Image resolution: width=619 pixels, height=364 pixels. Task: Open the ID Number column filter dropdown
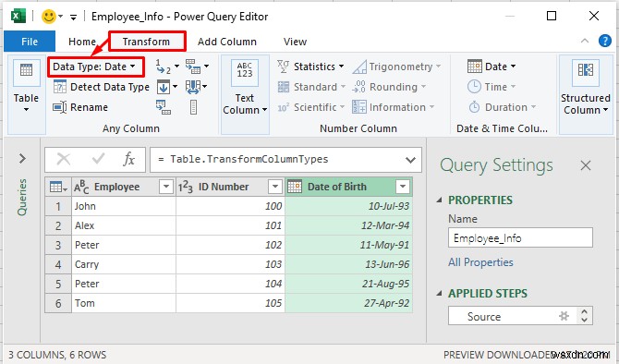tap(274, 187)
